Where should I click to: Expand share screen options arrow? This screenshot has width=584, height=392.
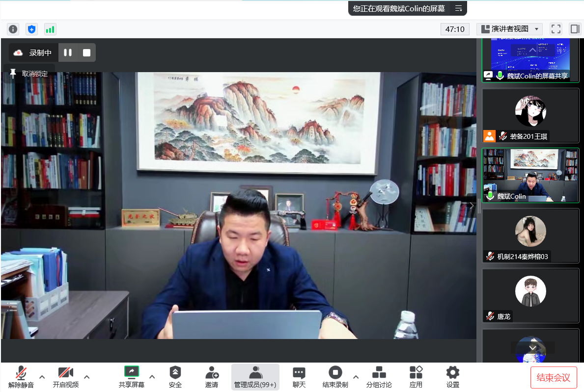pyautogui.click(x=152, y=377)
